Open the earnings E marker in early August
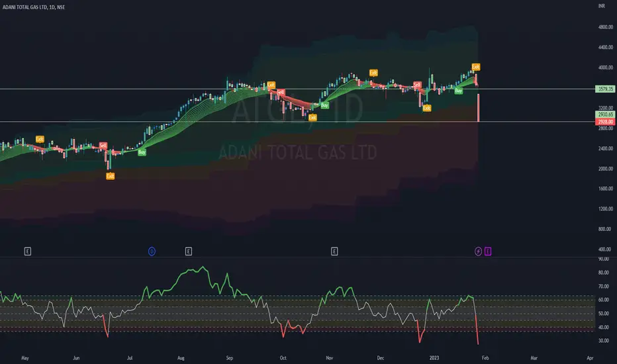 click(189, 251)
